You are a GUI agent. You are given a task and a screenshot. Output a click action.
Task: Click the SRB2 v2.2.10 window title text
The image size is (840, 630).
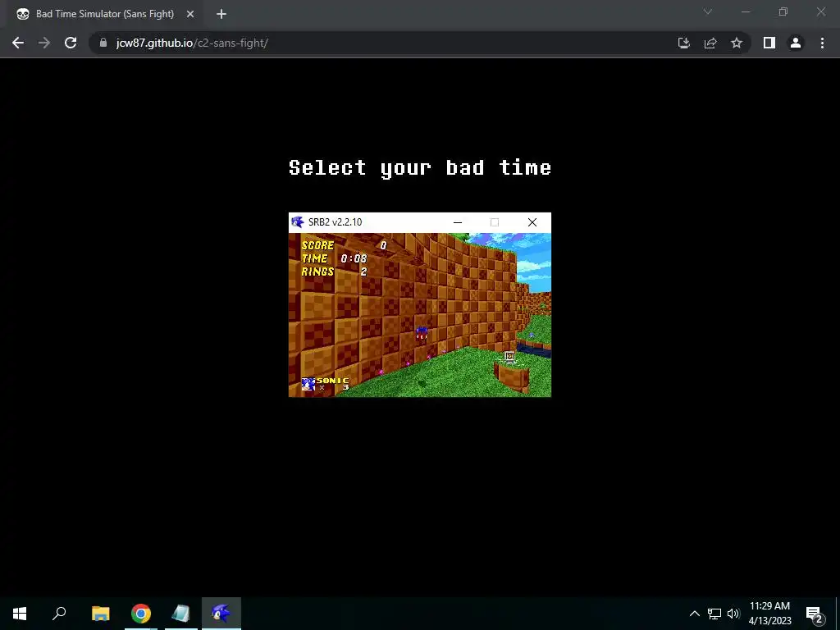[335, 221]
